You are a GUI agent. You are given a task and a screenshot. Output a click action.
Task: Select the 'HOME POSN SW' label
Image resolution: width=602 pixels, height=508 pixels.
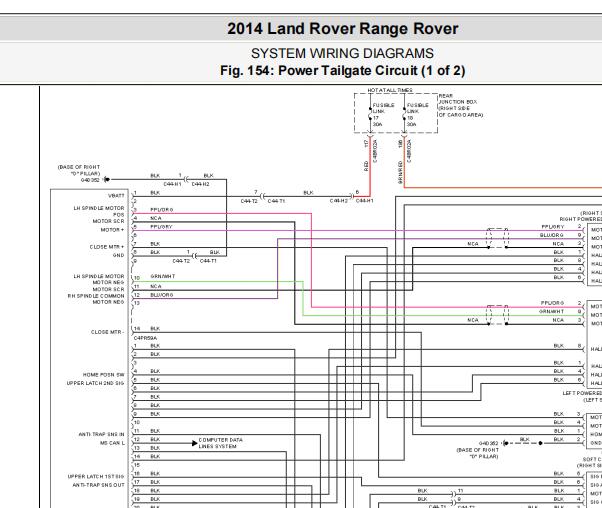pos(104,375)
